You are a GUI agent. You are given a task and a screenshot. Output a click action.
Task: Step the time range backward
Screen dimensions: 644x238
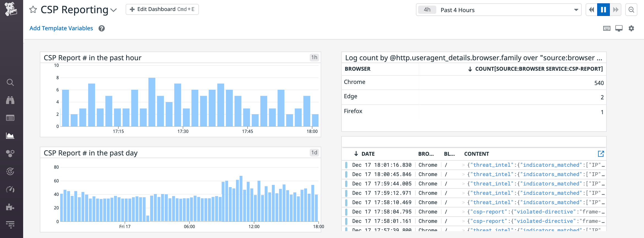tap(591, 10)
